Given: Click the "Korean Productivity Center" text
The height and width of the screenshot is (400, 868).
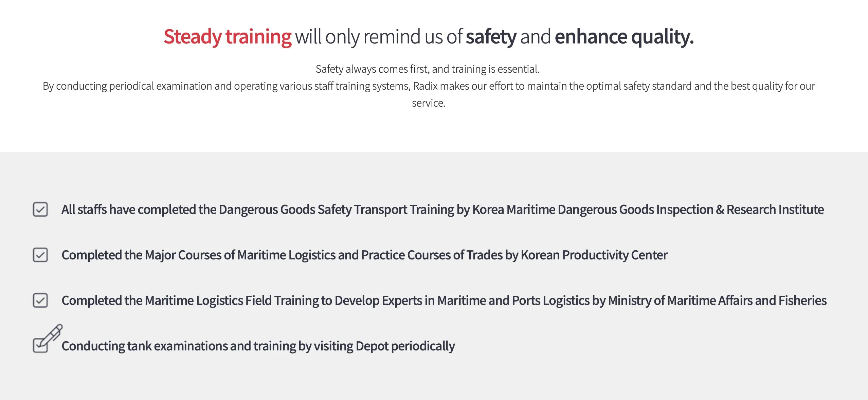Looking at the screenshot, I should click(x=594, y=255).
